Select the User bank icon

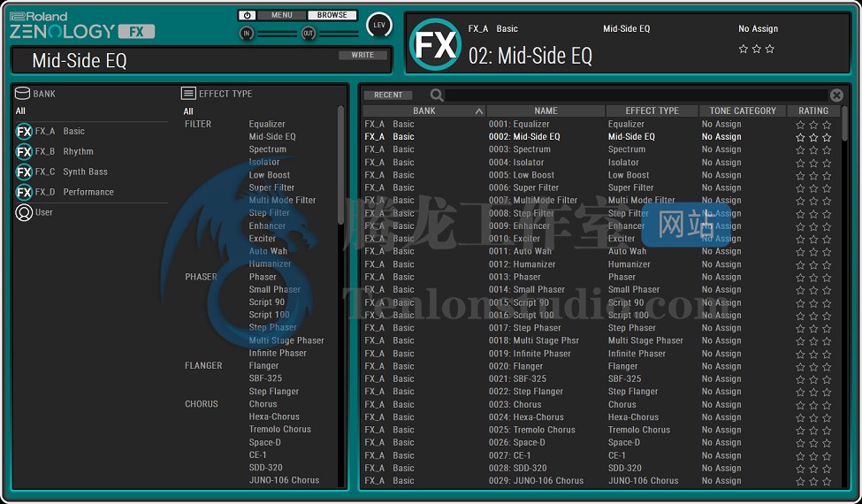click(x=24, y=213)
